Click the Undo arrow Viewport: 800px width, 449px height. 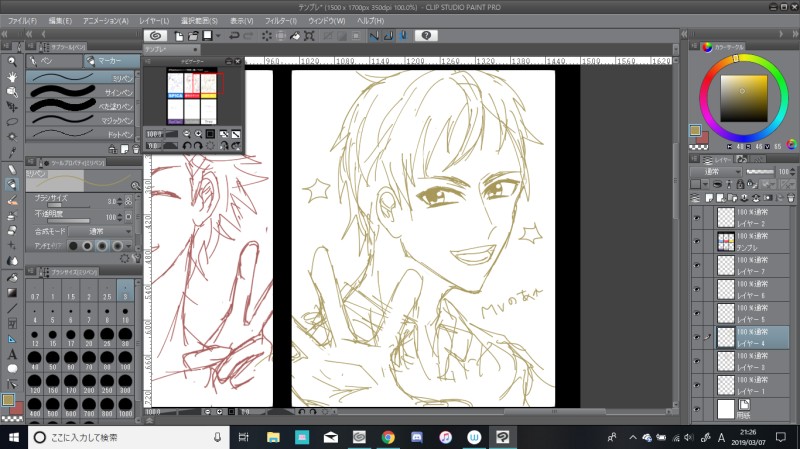point(234,36)
